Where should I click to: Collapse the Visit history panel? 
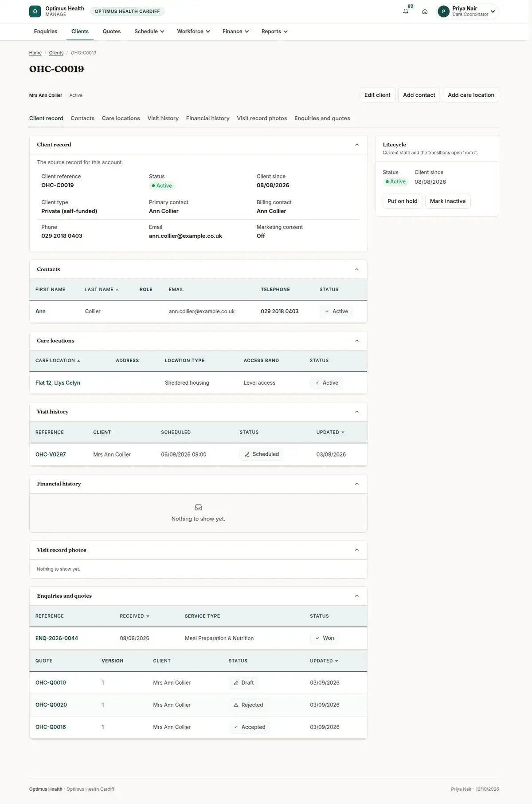357,412
